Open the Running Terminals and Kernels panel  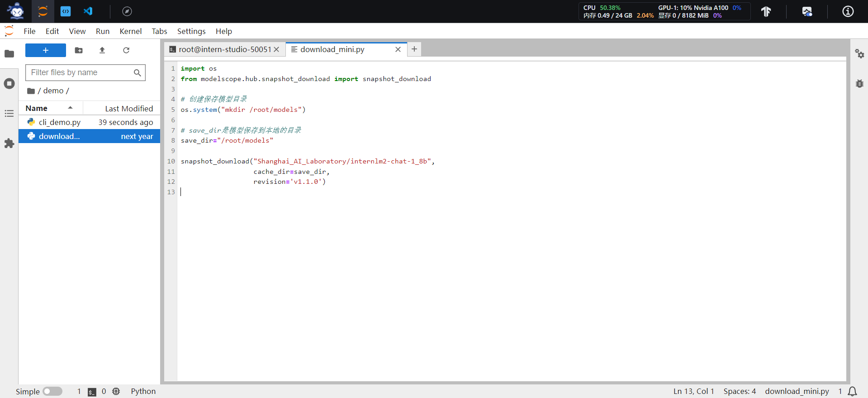pyautogui.click(x=9, y=84)
